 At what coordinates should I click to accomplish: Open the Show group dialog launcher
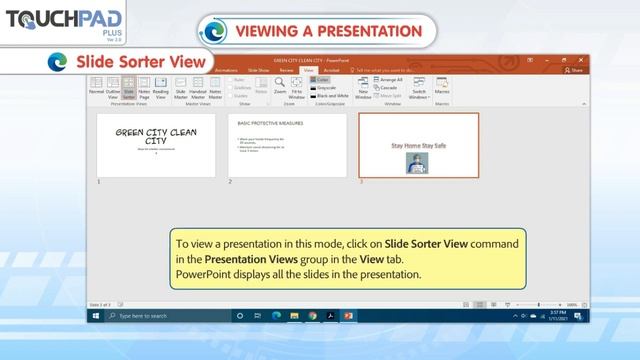pos(268,104)
